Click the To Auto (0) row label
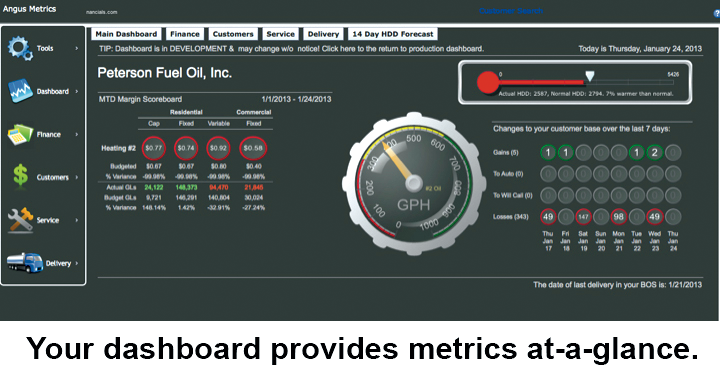The image size is (720, 380). coord(508,174)
